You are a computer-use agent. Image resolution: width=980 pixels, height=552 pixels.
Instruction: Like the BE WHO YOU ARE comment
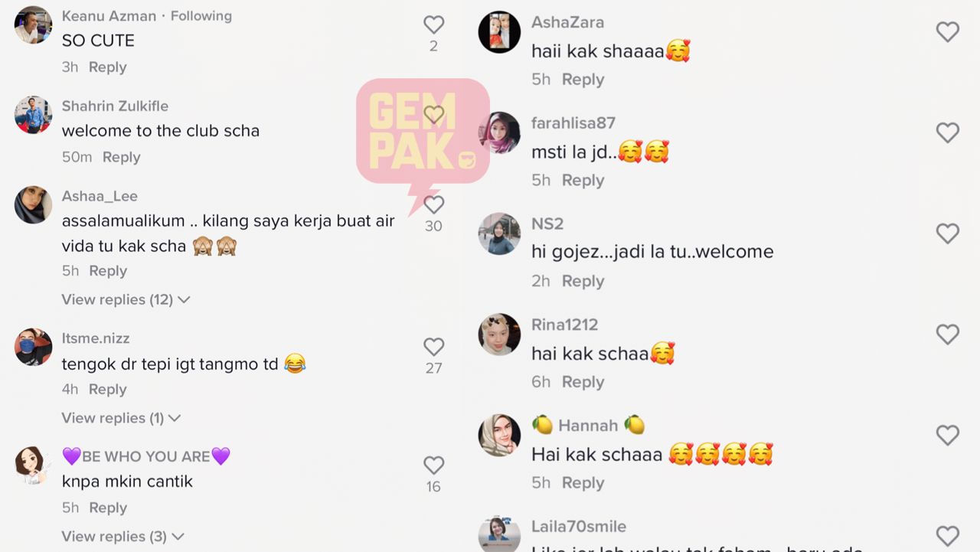434,465
